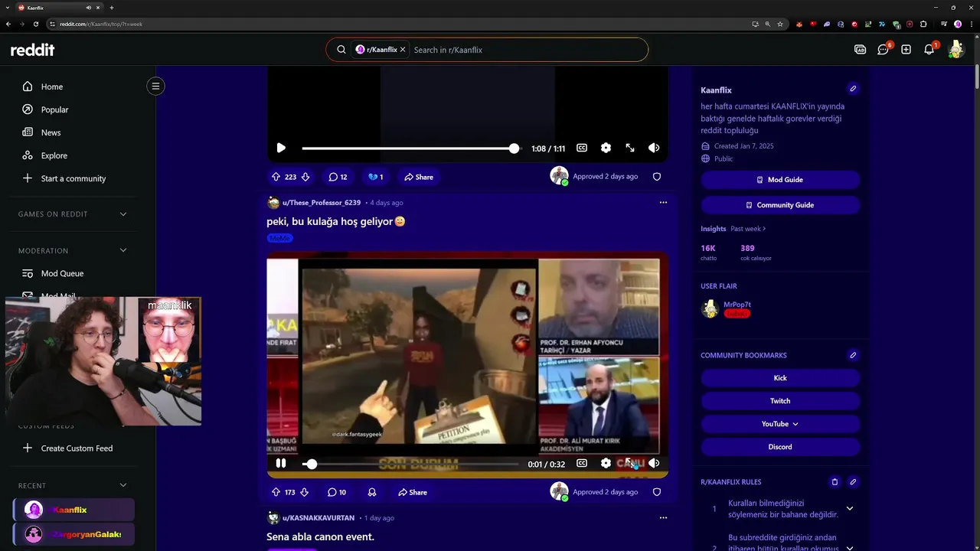
Task: Open the Community Guide button
Action: [x=780, y=205]
